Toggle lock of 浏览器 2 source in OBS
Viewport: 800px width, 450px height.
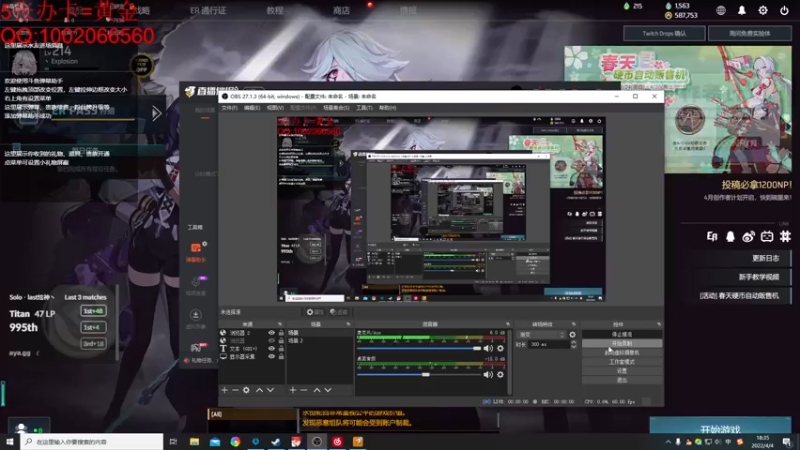click(281, 333)
